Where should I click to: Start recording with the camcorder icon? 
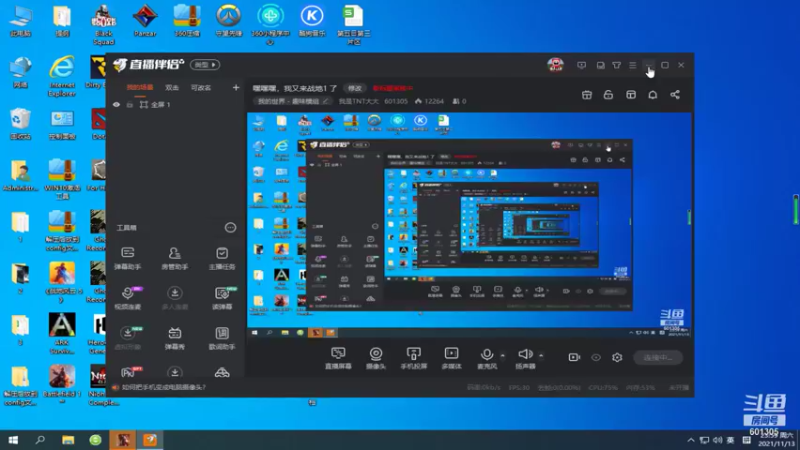pyautogui.click(x=574, y=357)
